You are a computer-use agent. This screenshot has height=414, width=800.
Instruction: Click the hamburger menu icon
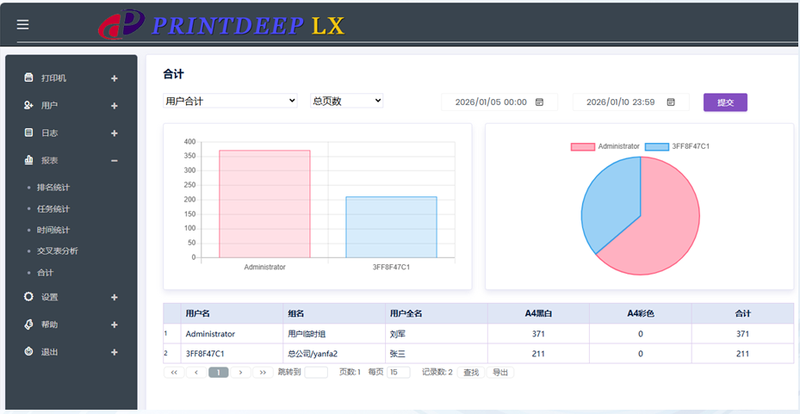(x=23, y=25)
